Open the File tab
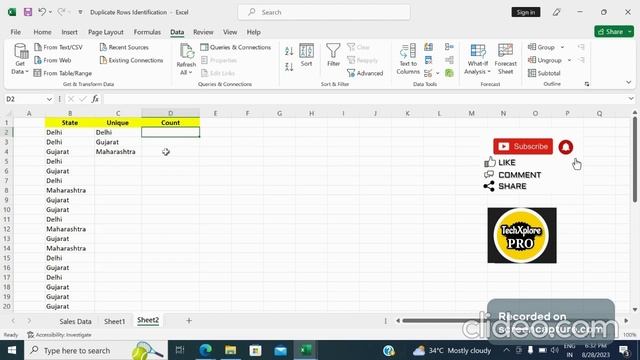 pos(16,32)
